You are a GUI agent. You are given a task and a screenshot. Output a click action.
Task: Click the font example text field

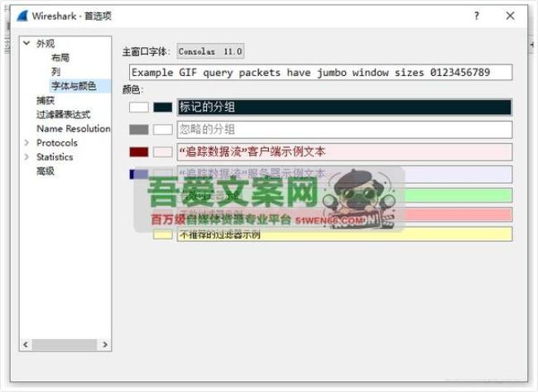[321, 73]
